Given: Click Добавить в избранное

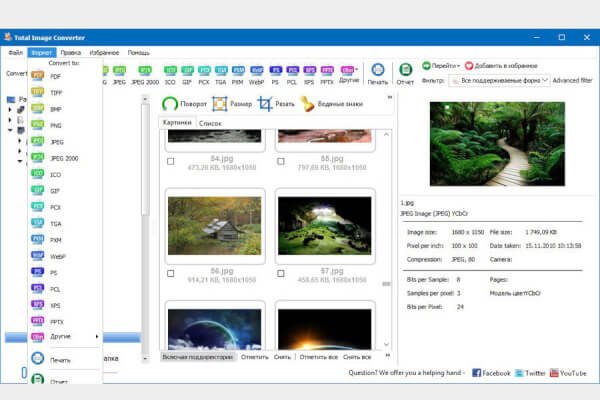Looking at the screenshot, I should 501,66.
